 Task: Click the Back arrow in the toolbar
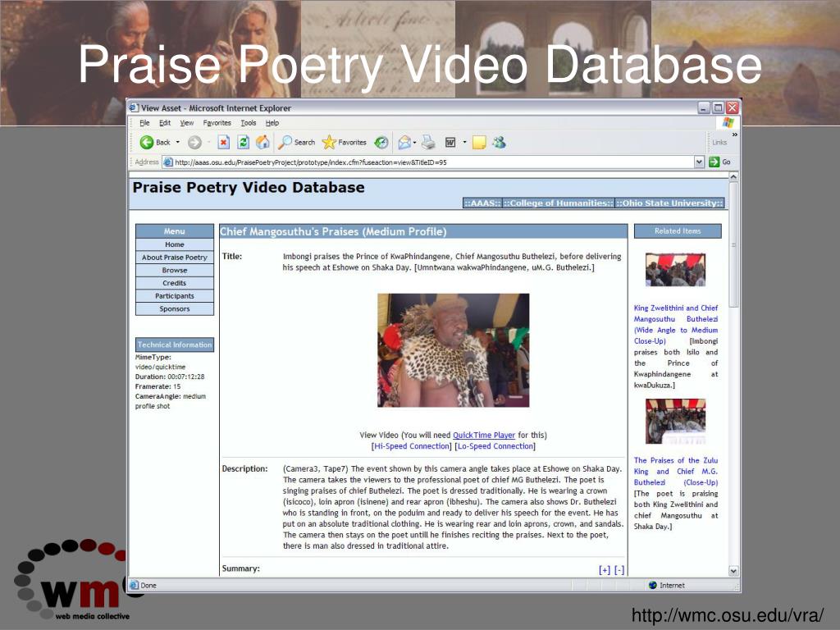[x=146, y=143]
